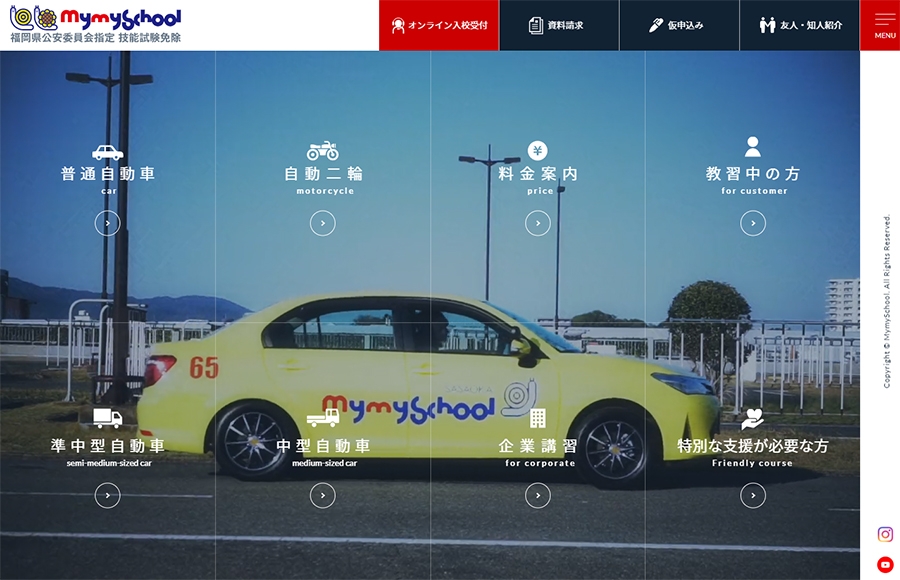Click the 'motorcycle' subtitle text

pos(325,191)
